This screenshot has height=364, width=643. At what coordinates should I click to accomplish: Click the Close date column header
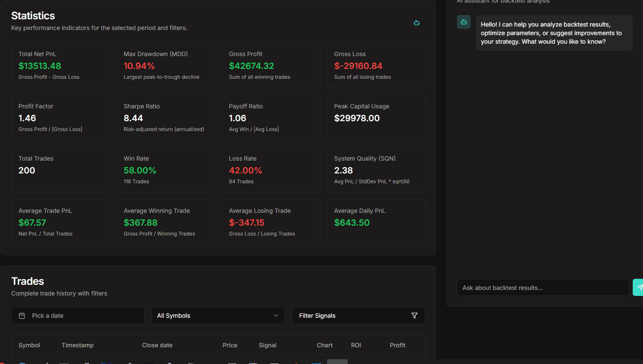(x=157, y=345)
